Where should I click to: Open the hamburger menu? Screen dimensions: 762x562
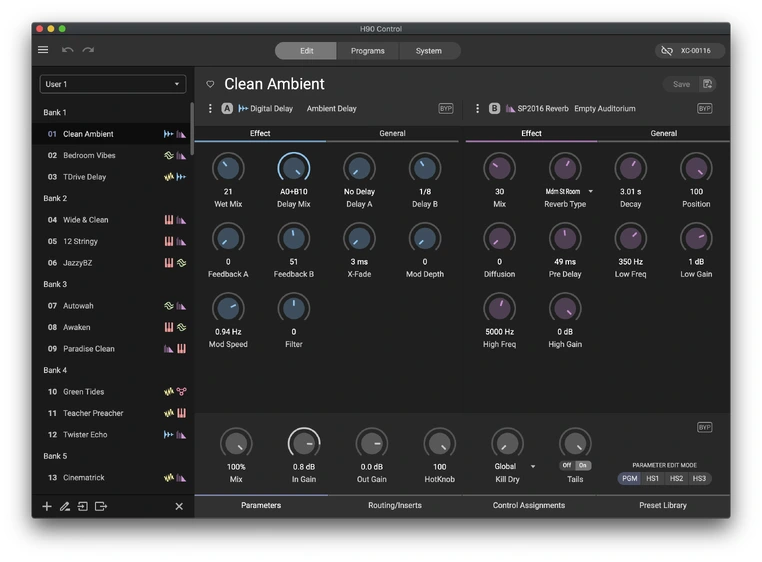tap(43, 50)
